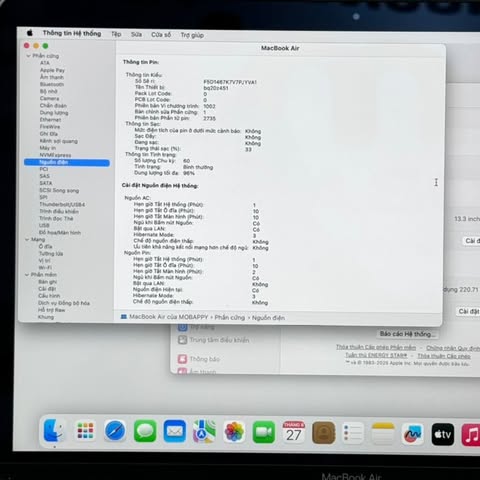Viewport: 480px width, 480px height.
Task: Select Dung lượng in the sidebar
Action: 54,113
